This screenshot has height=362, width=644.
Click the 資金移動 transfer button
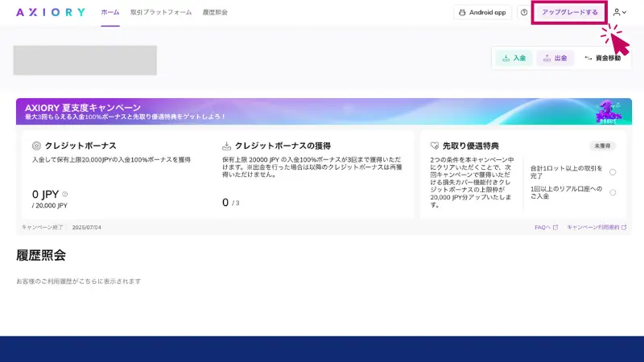(x=603, y=58)
